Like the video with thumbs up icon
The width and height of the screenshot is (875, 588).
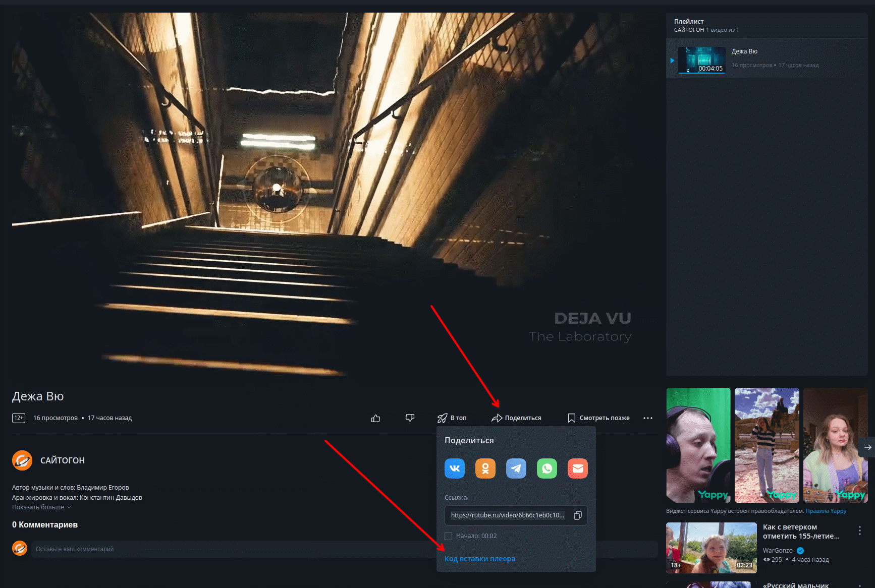375,418
